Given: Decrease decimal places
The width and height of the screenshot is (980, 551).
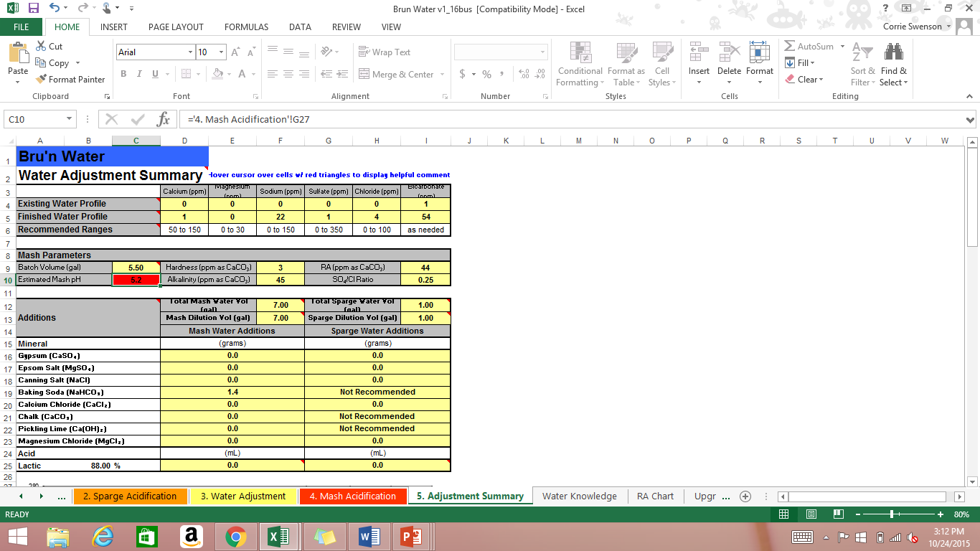Looking at the screenshot, I should coord(540,74).
